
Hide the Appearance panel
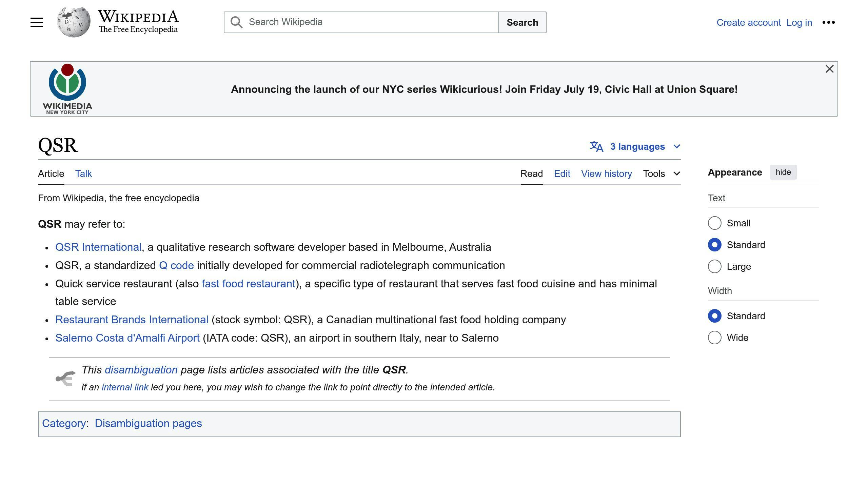[x=783, y=172]
